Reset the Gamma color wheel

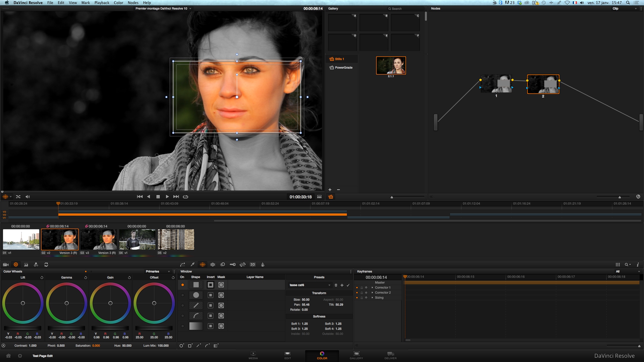(x=86, y=278)
